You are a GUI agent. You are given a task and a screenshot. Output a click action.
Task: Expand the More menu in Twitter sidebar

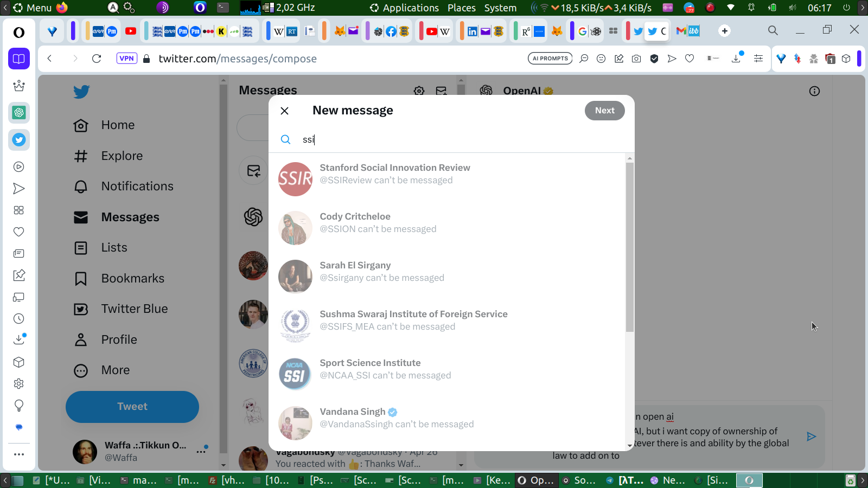pos(102,370)
